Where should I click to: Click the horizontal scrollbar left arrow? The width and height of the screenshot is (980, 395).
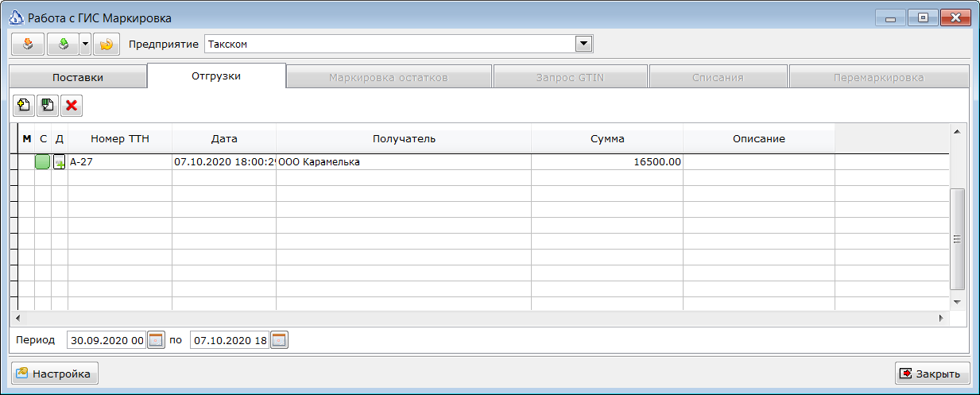pos(17,317)
